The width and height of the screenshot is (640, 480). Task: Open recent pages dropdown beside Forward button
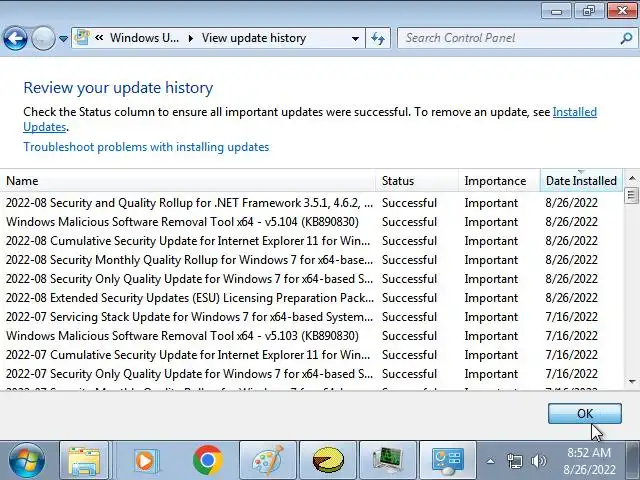(63, 38)
